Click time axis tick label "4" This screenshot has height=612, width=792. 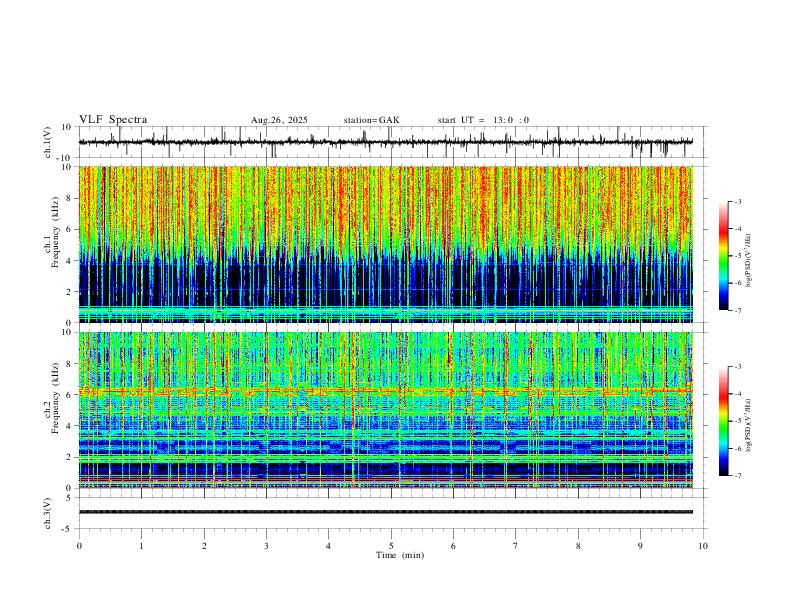328,546
